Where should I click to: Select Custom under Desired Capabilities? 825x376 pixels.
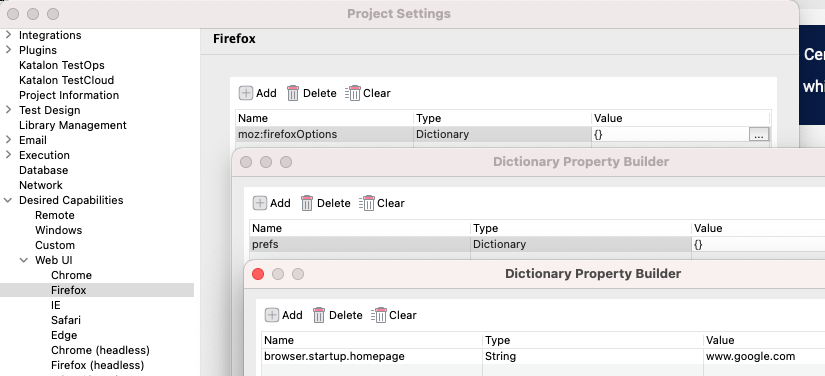pyautogui.click(x=55, y=245)
